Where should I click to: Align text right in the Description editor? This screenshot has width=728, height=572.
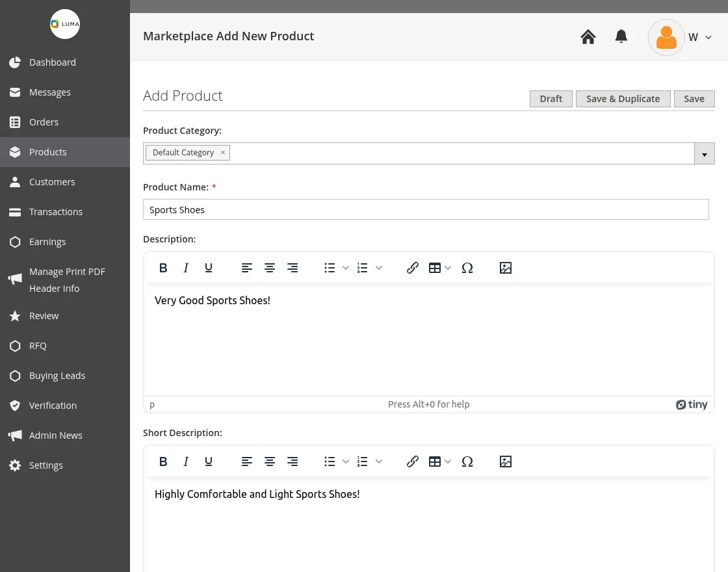click(292, 267)
